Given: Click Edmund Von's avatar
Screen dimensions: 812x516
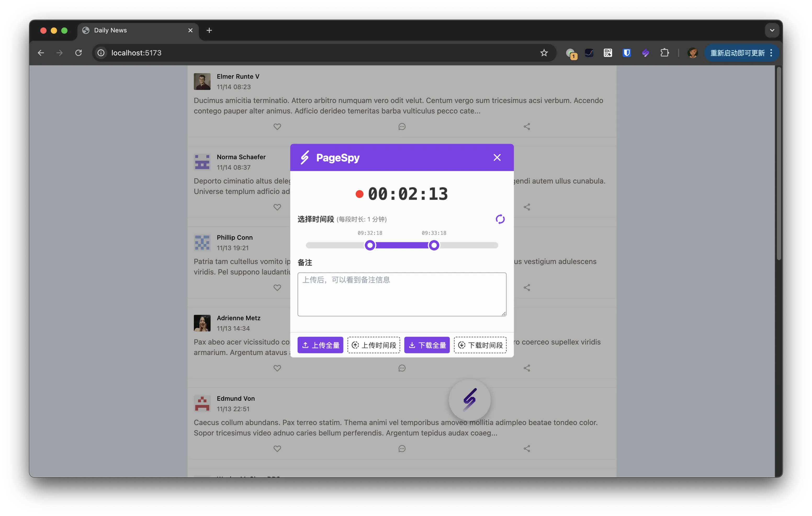Looking at the screenshot, I should 202,403.
